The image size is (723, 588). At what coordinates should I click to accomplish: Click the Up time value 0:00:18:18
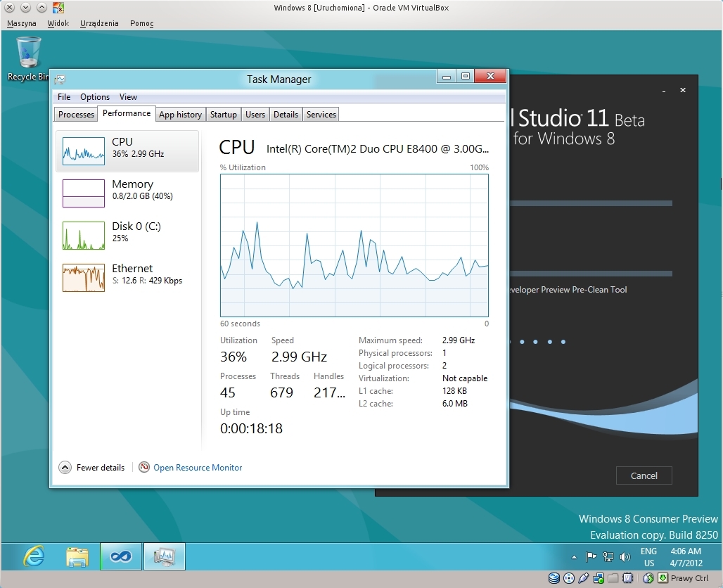pos(251,428)
